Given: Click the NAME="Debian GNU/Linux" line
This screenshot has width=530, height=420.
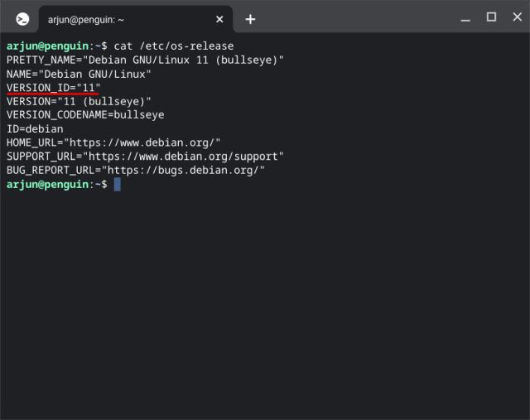Looking at the screenshot, I should click(x=79, y=74).
